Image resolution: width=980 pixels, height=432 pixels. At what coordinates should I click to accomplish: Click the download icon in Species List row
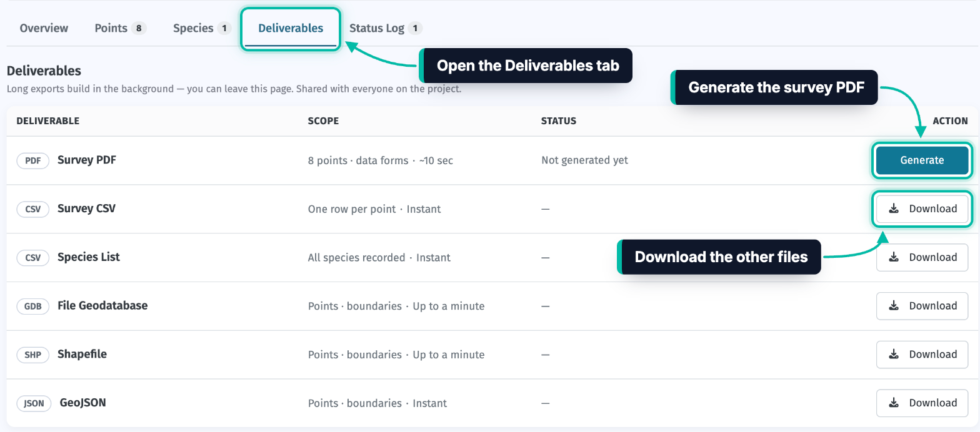[894, 257]
